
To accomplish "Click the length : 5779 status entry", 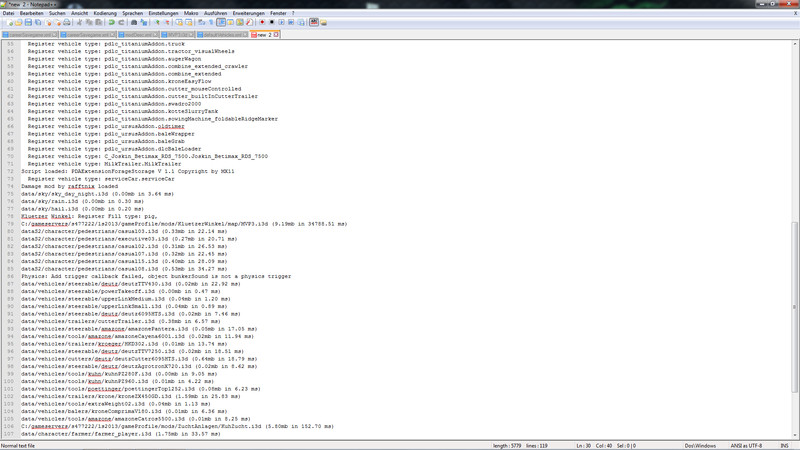I will point(507,446).
